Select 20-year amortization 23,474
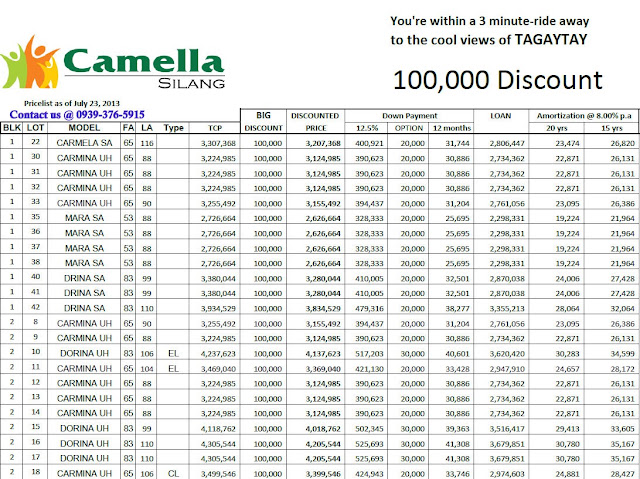This screenshot has height=479, width=640. (568, 143)
